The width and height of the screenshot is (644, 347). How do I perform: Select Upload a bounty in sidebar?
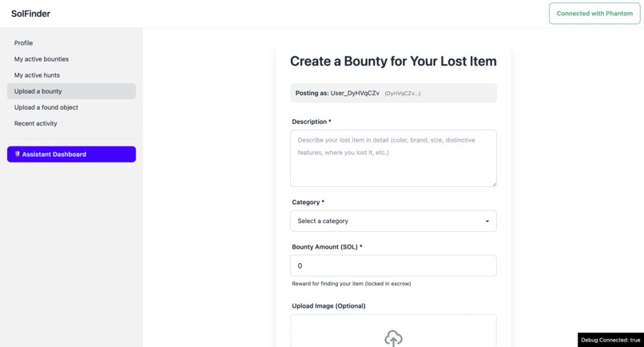tap(38, 91)
